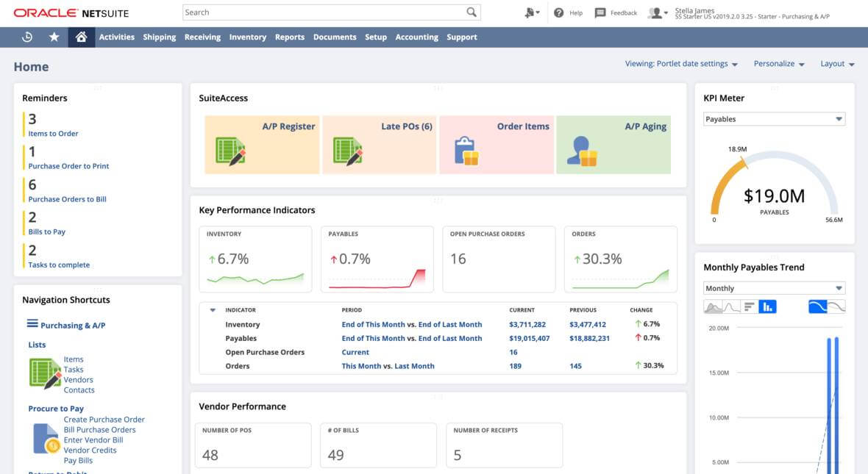Enable the smooth single-line trend toggle
This screenshot has width=868, height=474.
click(x=818, y=306)
